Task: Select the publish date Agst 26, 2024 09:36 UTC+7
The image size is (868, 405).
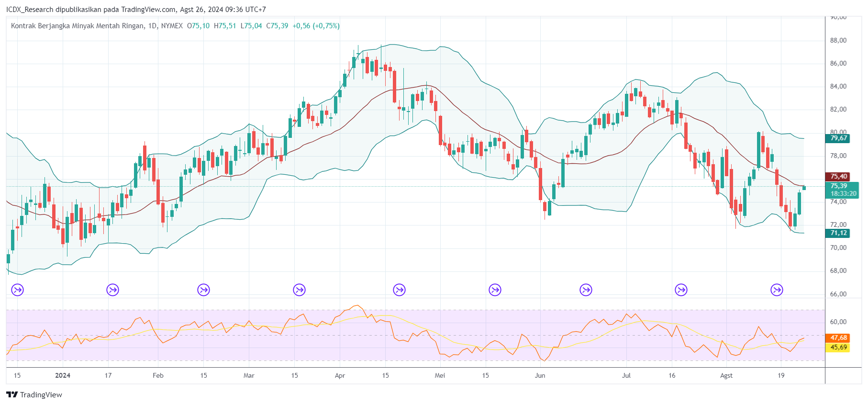Action: click(x=223, y=10)
